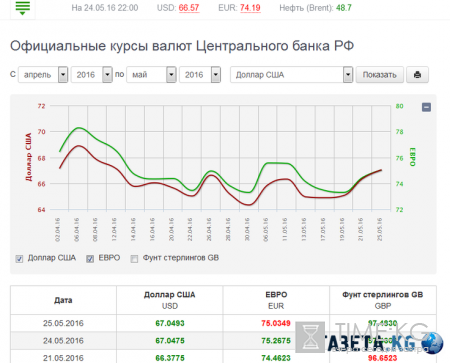Click the 25.05.16 axis date label
Image resolution: width=450 pixels, height=363 pixels.
379,230
